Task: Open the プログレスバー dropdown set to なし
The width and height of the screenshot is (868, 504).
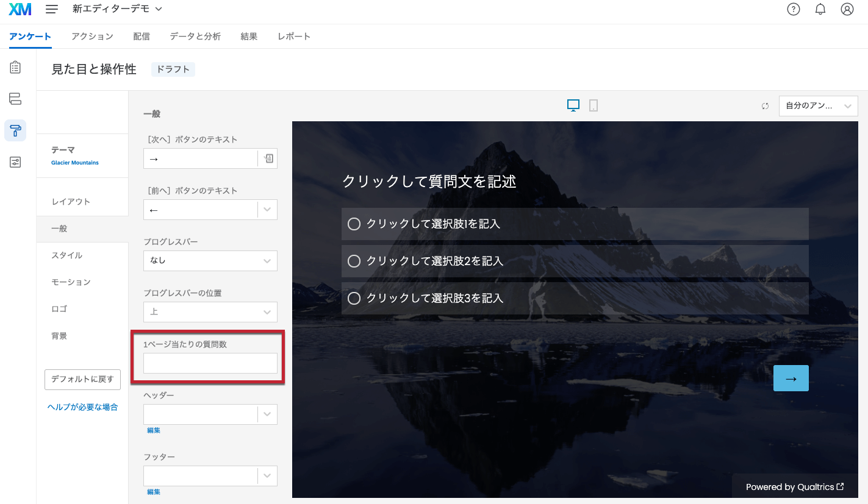Action: 210,261
